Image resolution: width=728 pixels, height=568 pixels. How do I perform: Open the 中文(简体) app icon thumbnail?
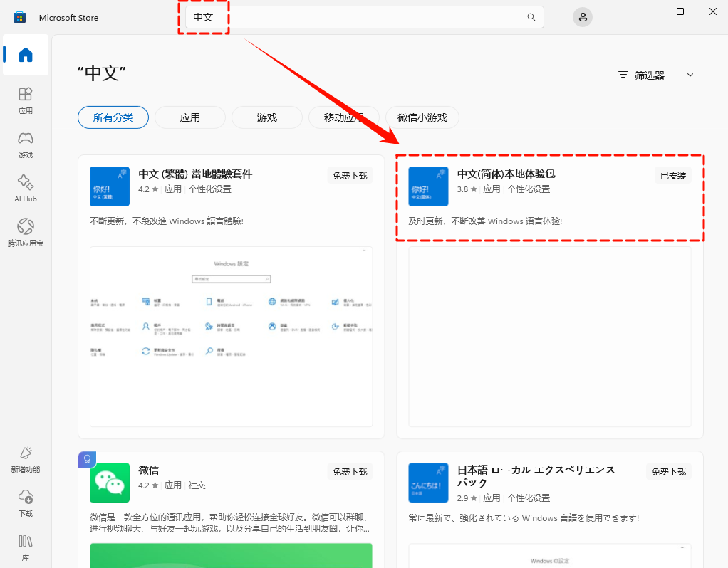(x=427, y=187)
